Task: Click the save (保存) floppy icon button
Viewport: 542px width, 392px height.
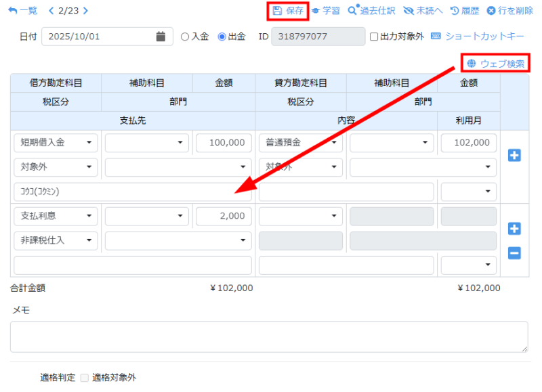Action: tap(288, 11)
